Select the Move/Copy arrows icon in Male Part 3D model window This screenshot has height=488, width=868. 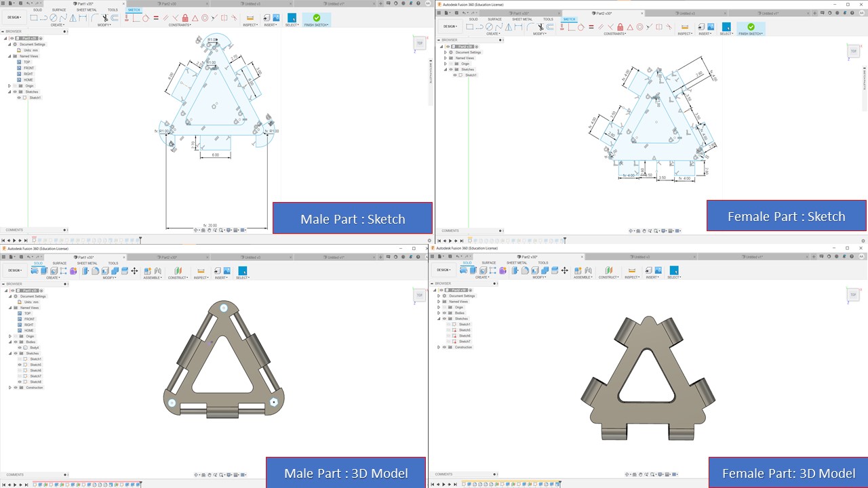[x=134, y=271]
